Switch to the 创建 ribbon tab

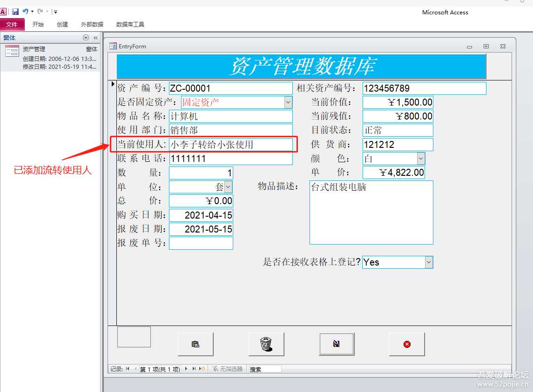(x=62, y=25)
